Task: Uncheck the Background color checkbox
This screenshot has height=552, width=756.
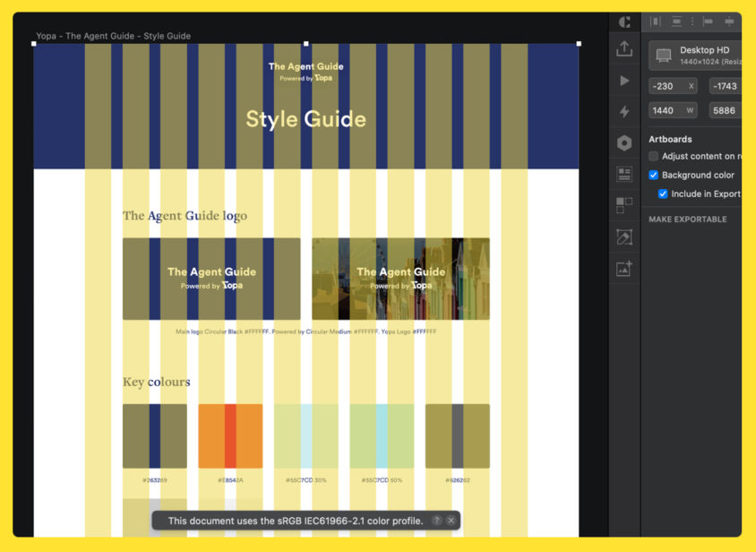Action: (x=653, y=175)
